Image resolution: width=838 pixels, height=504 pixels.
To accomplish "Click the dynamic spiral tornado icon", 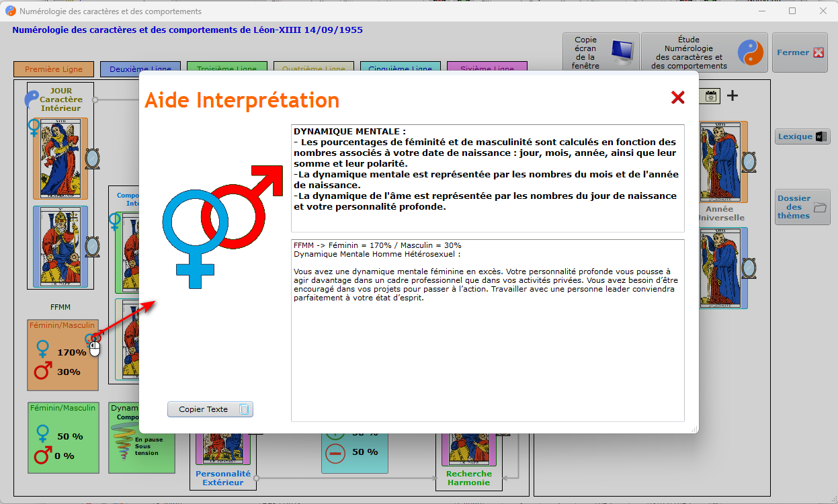I will 122,444.
